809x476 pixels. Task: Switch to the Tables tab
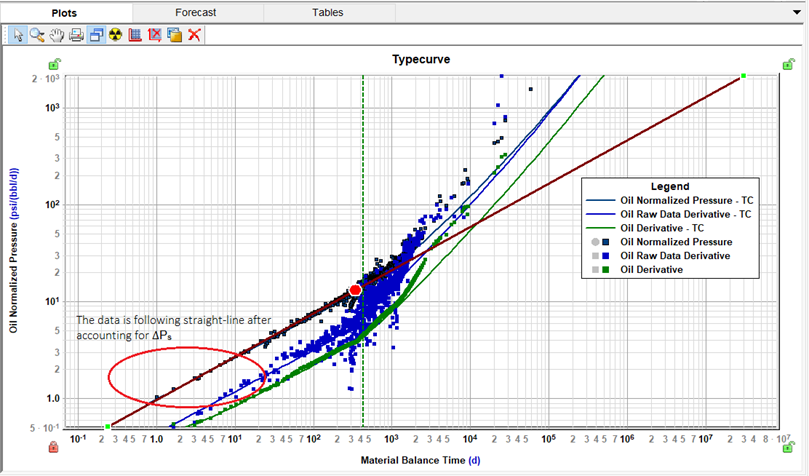click(x=328, y=12)
